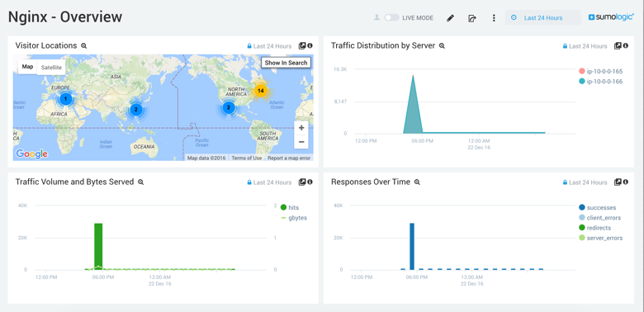
Task: Switch the map to Map view
Action: 27,67
